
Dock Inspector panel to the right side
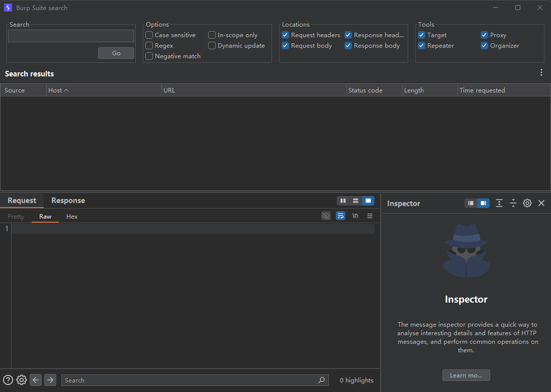483,203
